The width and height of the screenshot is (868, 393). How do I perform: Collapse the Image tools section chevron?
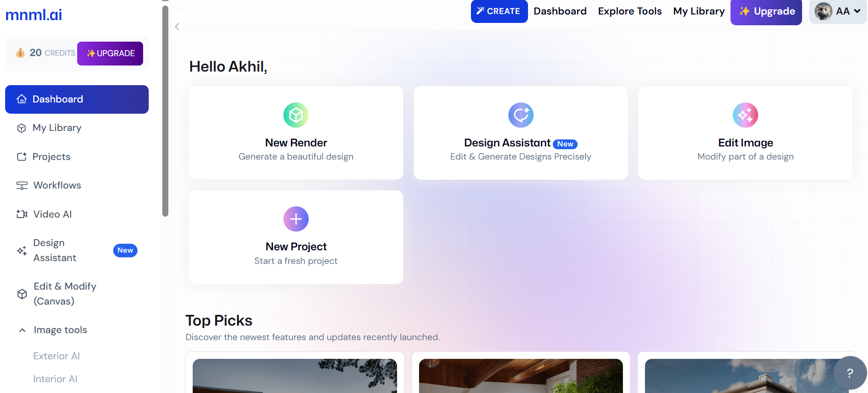click(x=22, y=330)
